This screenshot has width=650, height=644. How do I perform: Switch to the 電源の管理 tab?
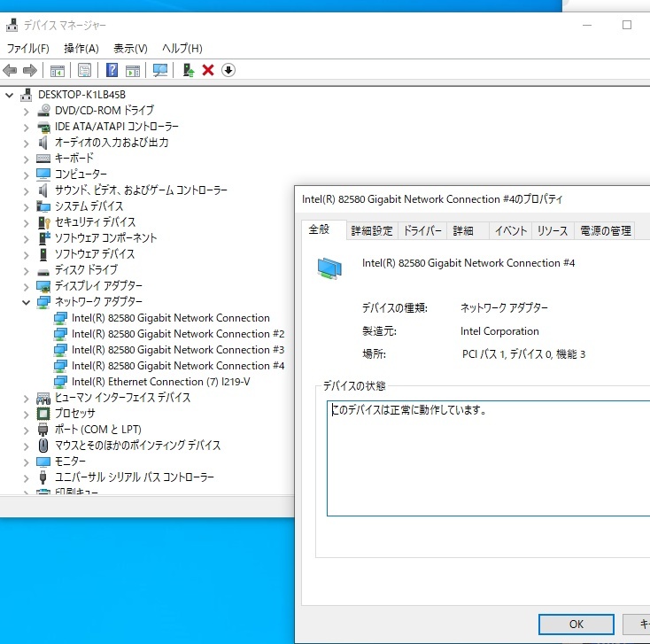click(605, 230)
